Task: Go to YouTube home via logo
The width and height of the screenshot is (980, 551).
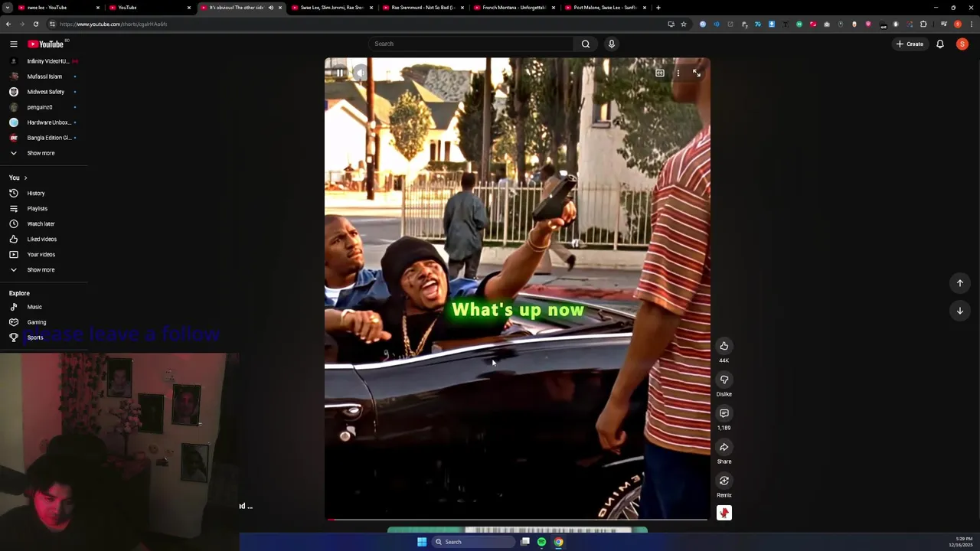Action: (46, 44)
